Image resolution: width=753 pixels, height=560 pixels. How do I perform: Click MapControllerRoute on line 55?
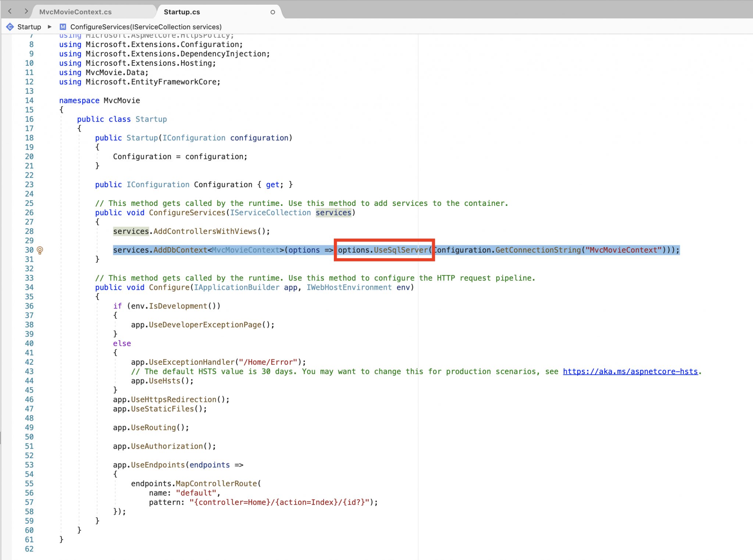(x=216, y=484)
